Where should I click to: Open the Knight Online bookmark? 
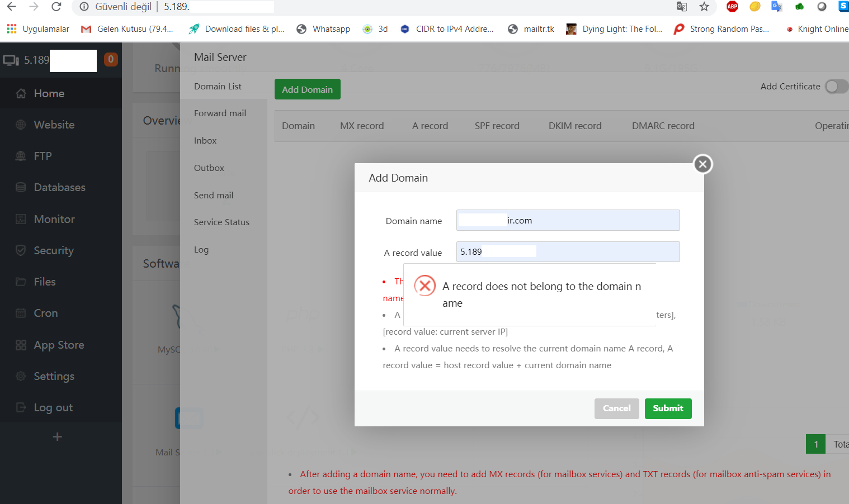click(817, 29)
